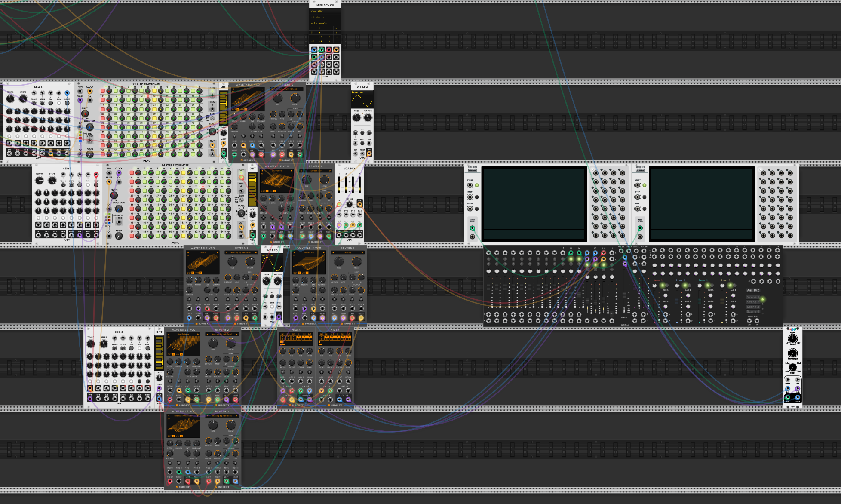
Task: Click Freq knob on upper WT LFO
Action: click(357, 117)
